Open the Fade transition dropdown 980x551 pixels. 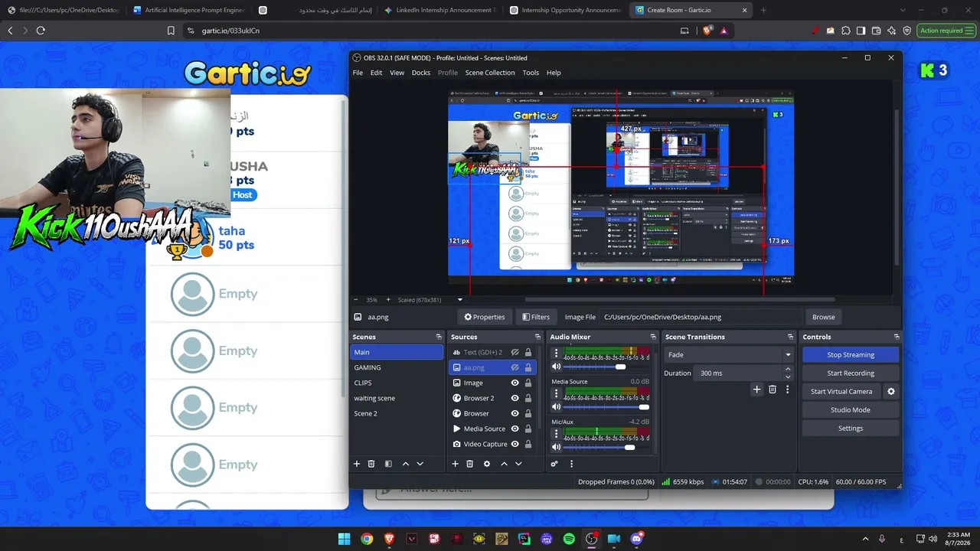730,355
